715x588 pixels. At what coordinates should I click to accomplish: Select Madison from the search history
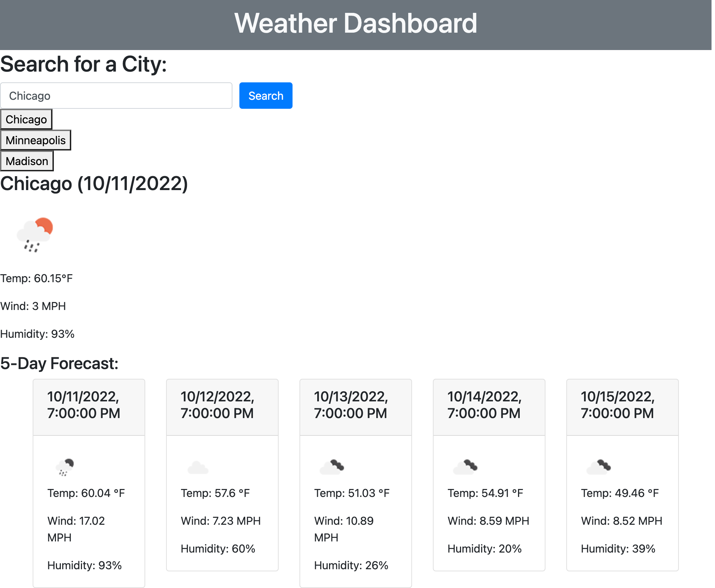click(x=27, y=161)
